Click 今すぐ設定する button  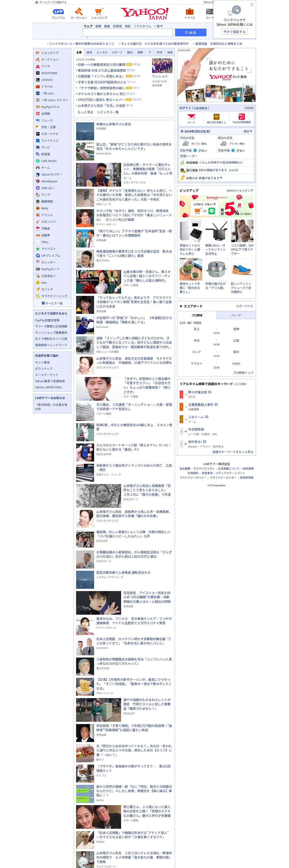[235, 32]
